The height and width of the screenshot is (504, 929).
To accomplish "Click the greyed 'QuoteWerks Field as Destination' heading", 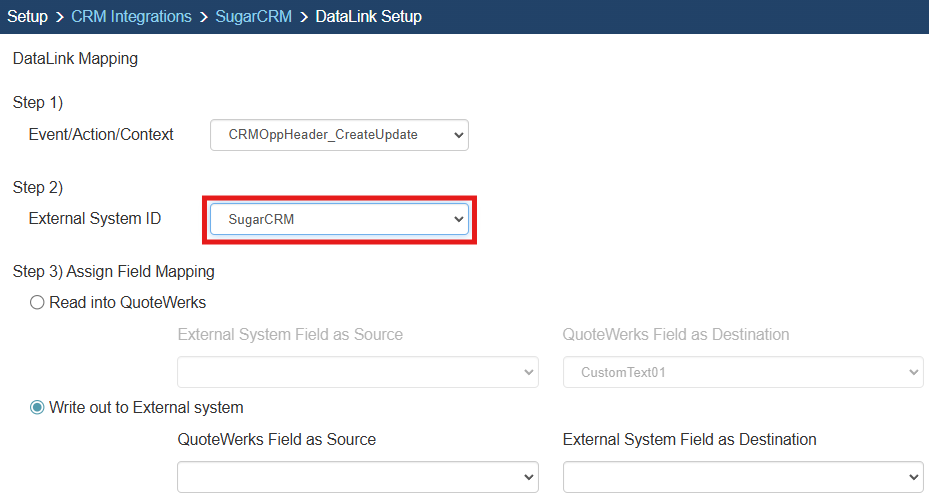I will tap(676, 334).
